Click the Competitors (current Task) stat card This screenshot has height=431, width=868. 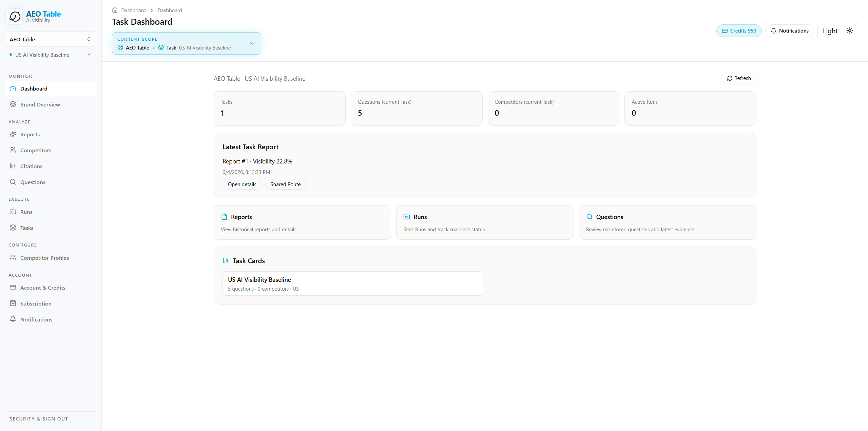(553, 109)
